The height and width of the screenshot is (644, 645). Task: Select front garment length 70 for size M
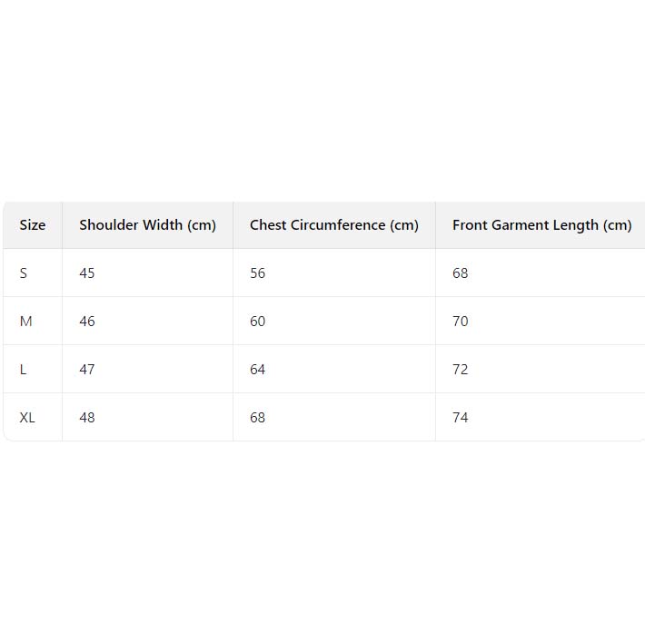coord(461,322)
